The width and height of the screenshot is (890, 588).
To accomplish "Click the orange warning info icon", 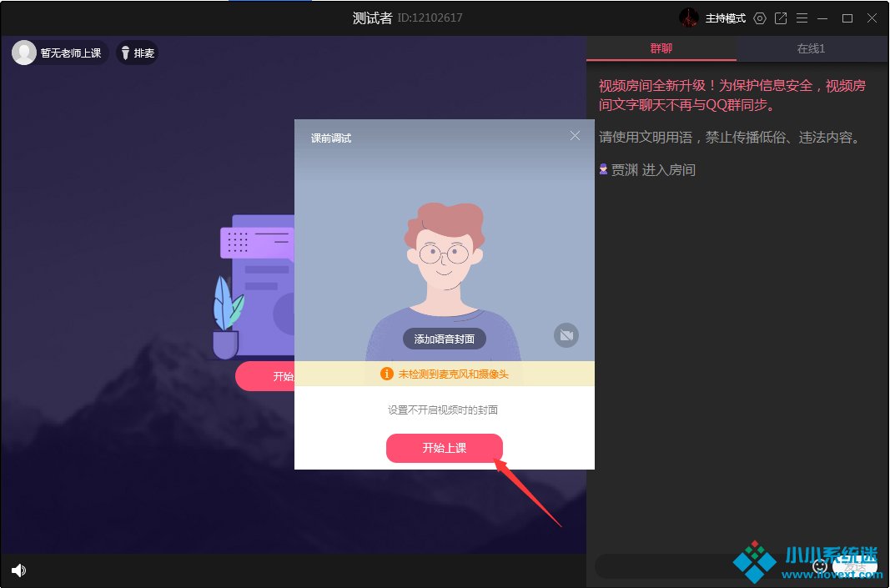I will [x=386, y=374].
